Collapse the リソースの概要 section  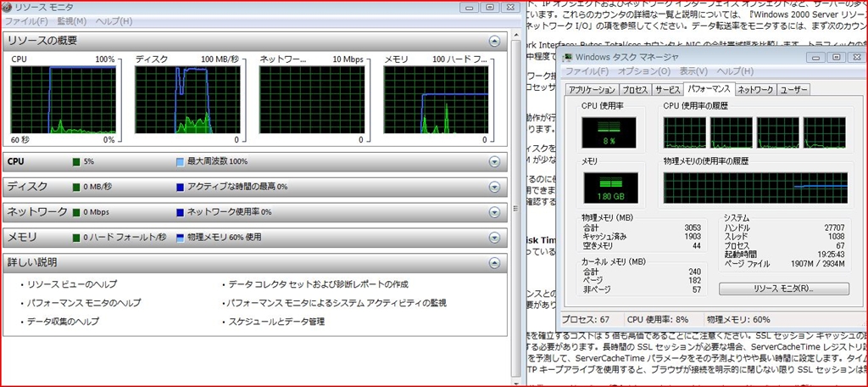coord(494,41)
